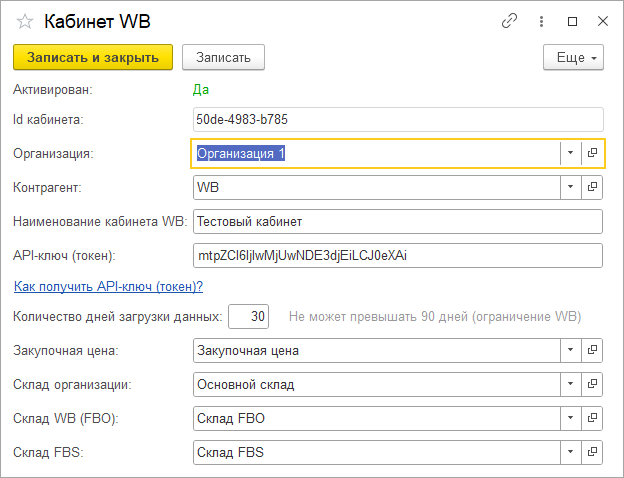The height and width of the screenshot is (478, 624).
Task: Expand the Закупочная цена dropdown
Action: 570,350
